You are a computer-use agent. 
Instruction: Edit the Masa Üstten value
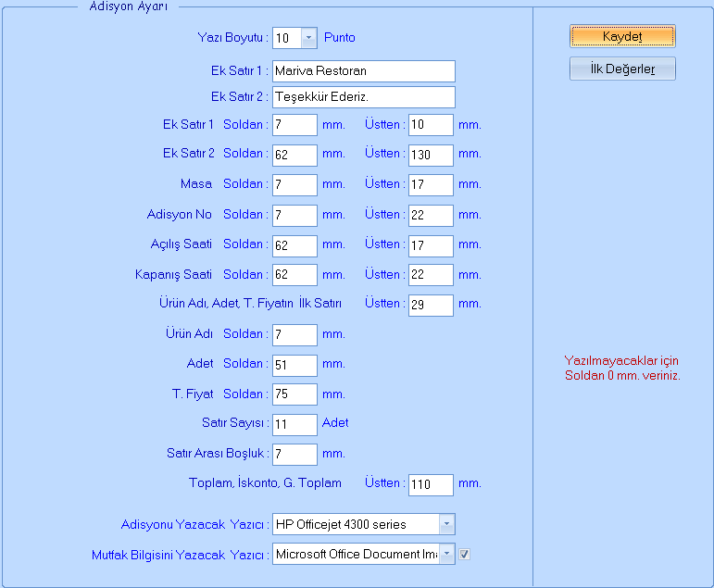431,185
